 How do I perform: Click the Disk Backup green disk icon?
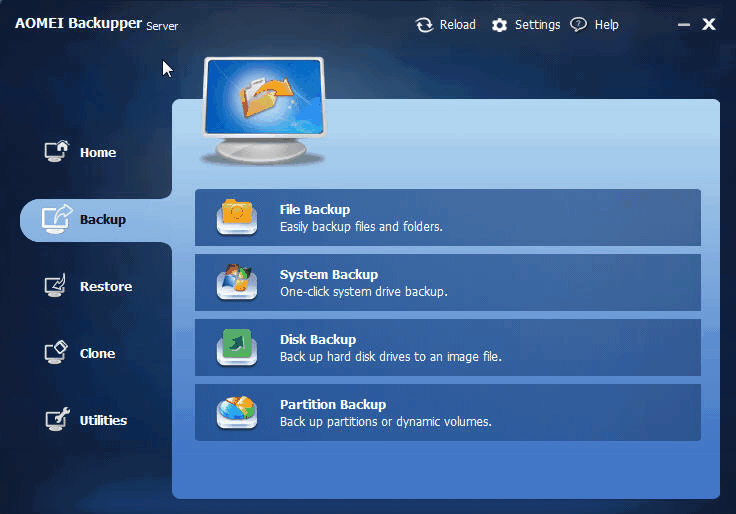point(237,347)
